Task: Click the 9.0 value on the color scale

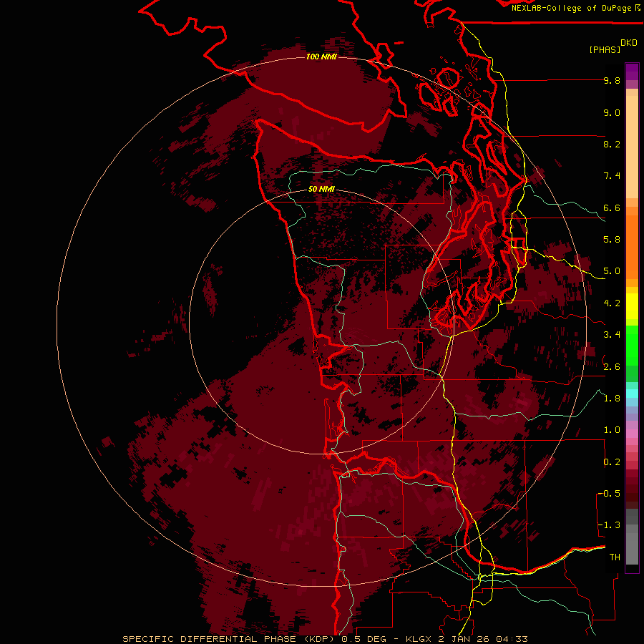Action: 612,112
